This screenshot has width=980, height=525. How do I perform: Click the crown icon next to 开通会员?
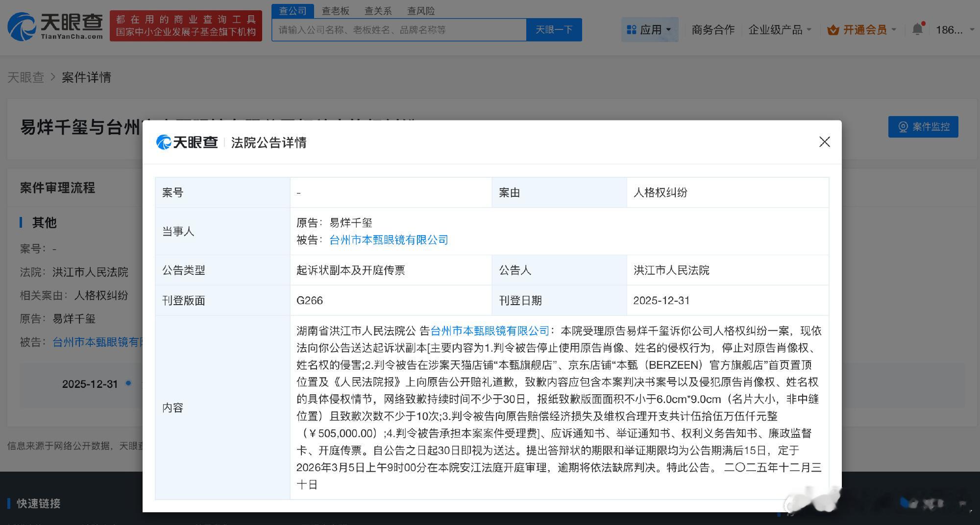tap(833, 29)
